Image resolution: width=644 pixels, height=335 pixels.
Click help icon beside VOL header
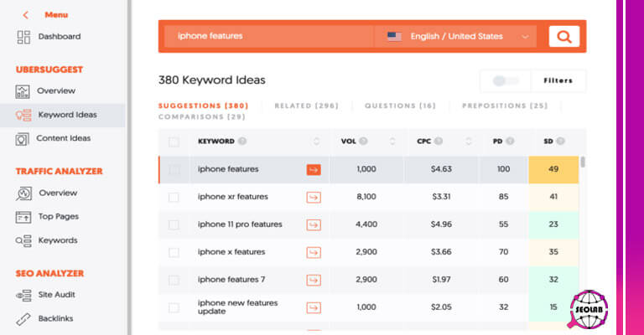[363, 141]
